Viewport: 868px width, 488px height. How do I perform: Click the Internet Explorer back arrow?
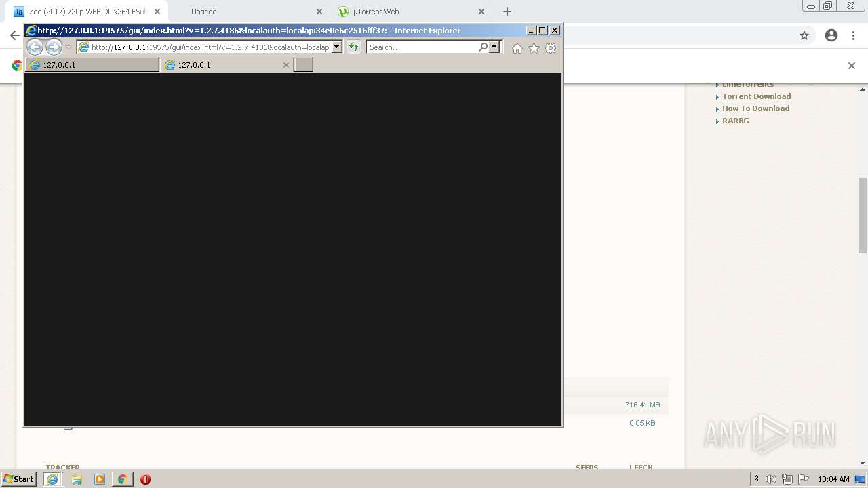click(35, 47)
